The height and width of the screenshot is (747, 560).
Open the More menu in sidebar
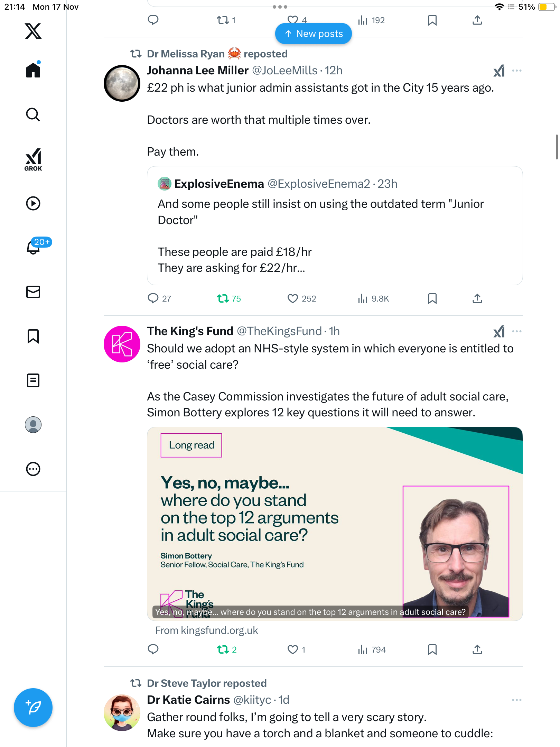pos(33,469)
